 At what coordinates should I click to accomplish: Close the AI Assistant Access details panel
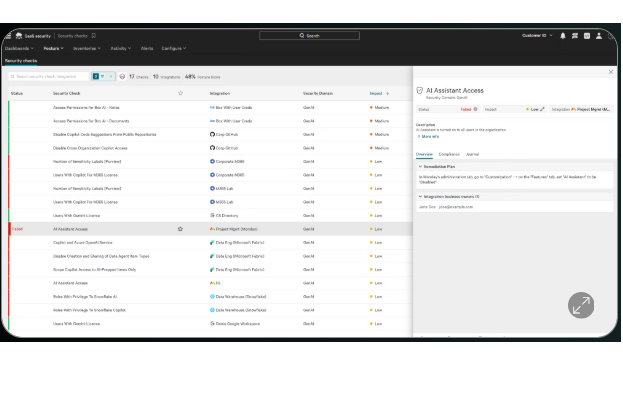coord(611,72)
